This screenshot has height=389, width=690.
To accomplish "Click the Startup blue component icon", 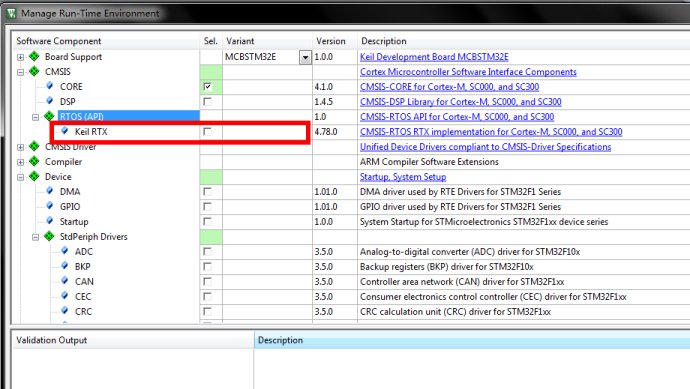I will pos(49,220).
